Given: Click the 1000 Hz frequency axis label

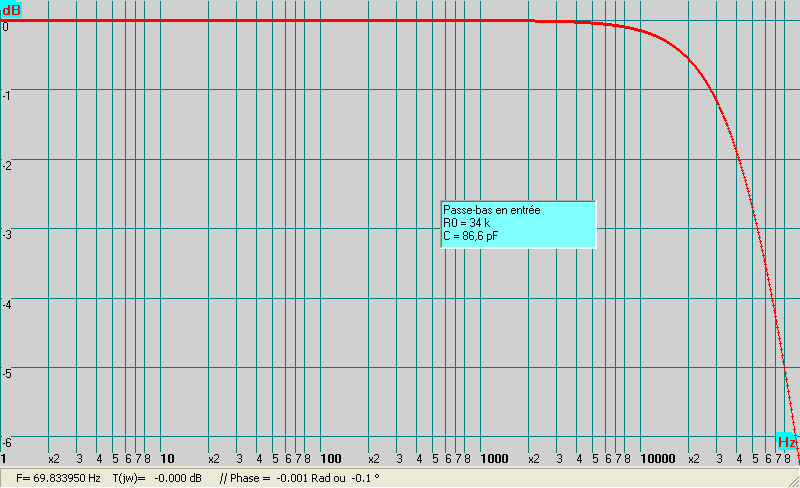Looking at the screenshot, I should click(x=494, y=459).
